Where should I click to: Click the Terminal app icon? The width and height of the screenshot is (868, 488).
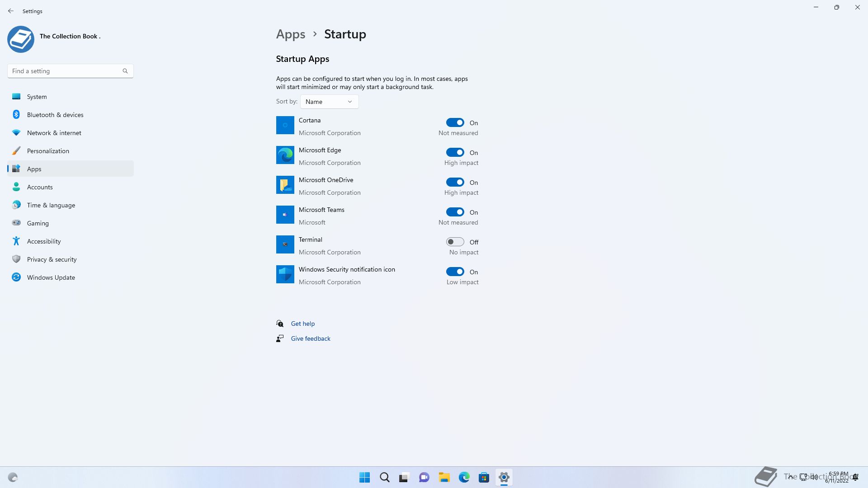(x=285, y=244)
